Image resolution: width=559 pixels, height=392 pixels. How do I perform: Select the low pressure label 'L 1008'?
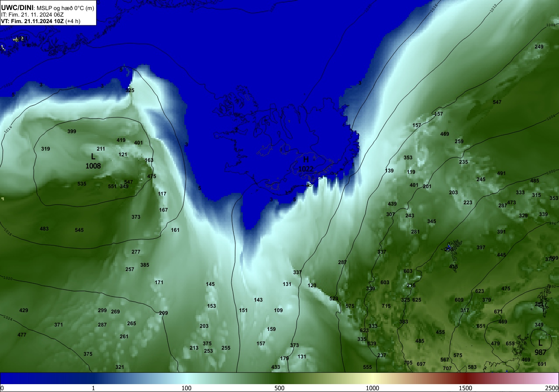coord(93,161)
